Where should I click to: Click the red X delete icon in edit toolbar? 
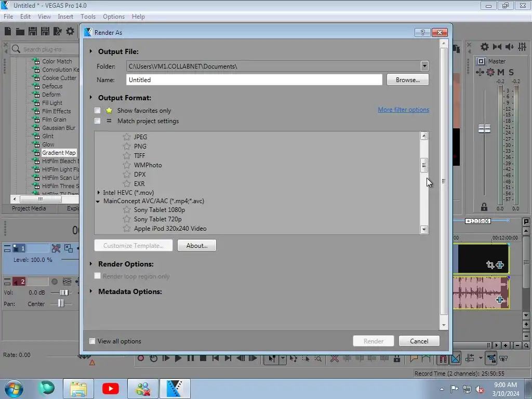335,358
